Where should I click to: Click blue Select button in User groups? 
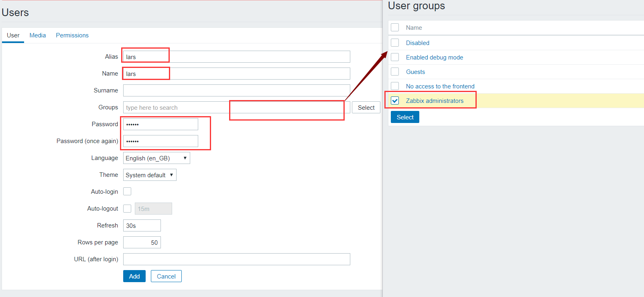click(x=405, y=117)
